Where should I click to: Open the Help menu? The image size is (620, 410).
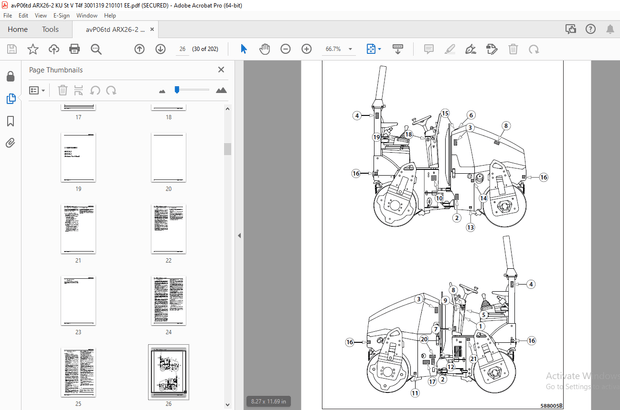tap(110, 15)
